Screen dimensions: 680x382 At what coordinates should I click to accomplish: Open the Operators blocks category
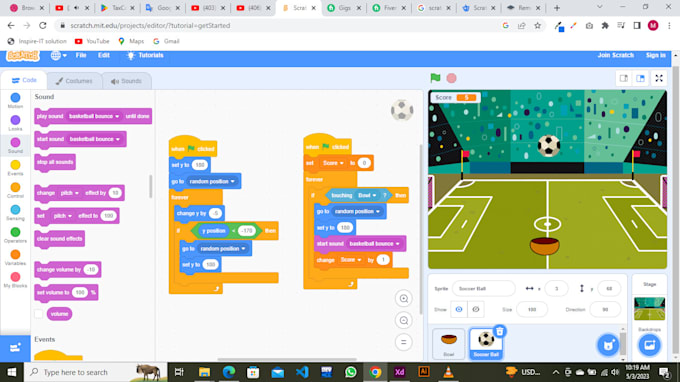pyautogui.click(x=15, y=235)
